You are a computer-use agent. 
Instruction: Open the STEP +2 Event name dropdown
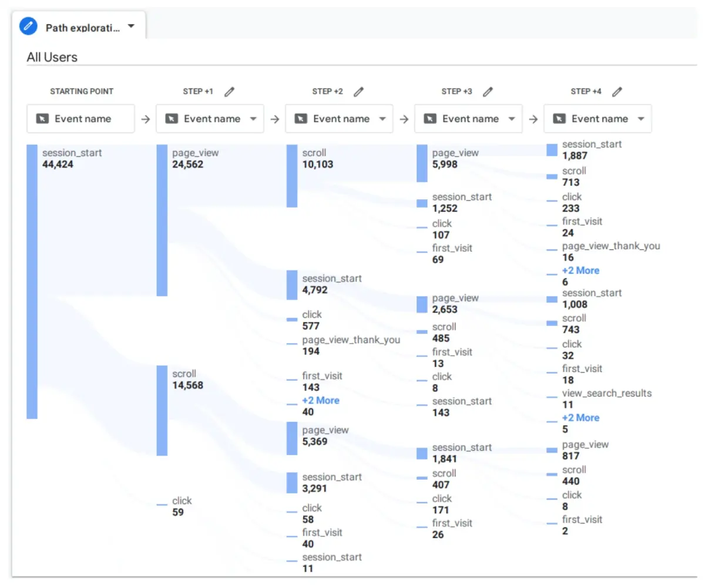tap(339, 119)
